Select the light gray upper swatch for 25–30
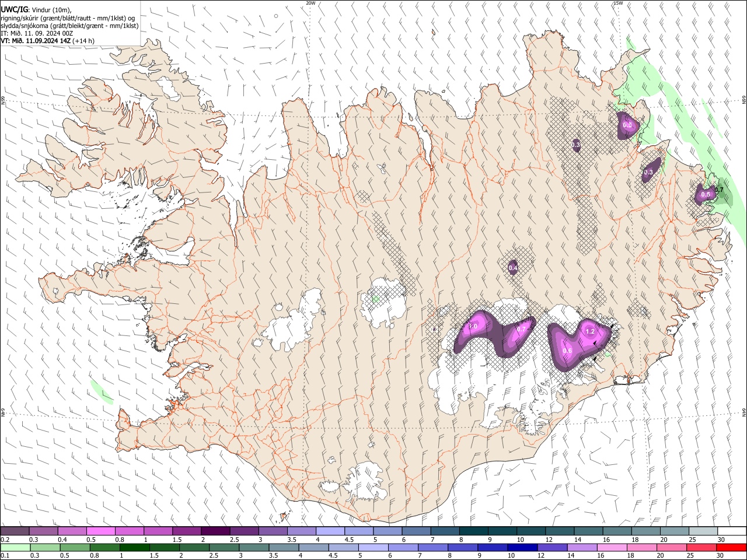Viewport: 747px width, 560px height. pos(703,531)
